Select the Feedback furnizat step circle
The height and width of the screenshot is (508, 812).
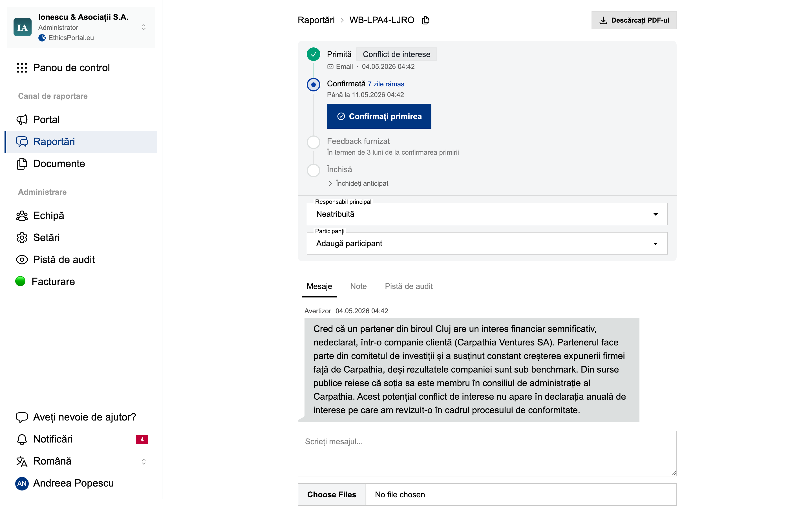click(314, 142)
